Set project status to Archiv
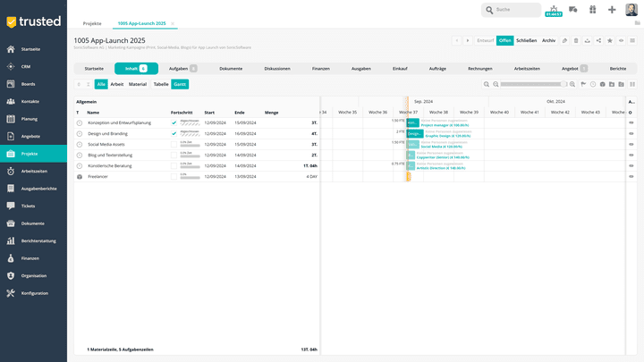This screenshot has width=644, height=362. click(548, 40)
